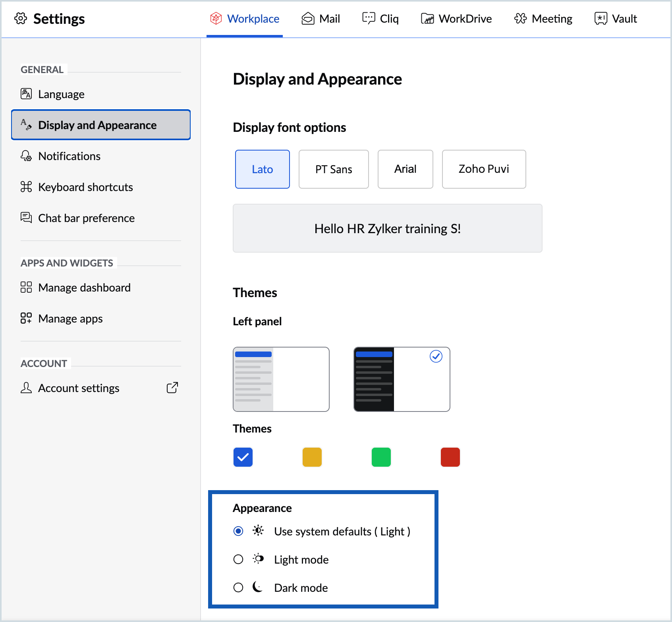Select the red theme color swatch

[x=450, y=457]
